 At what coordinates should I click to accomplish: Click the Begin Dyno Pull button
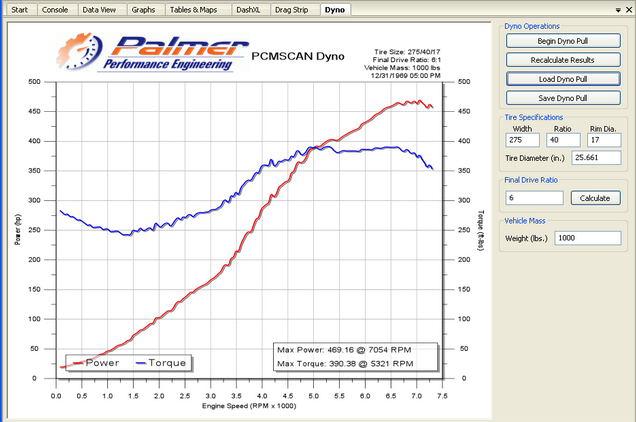click(563, 41)
